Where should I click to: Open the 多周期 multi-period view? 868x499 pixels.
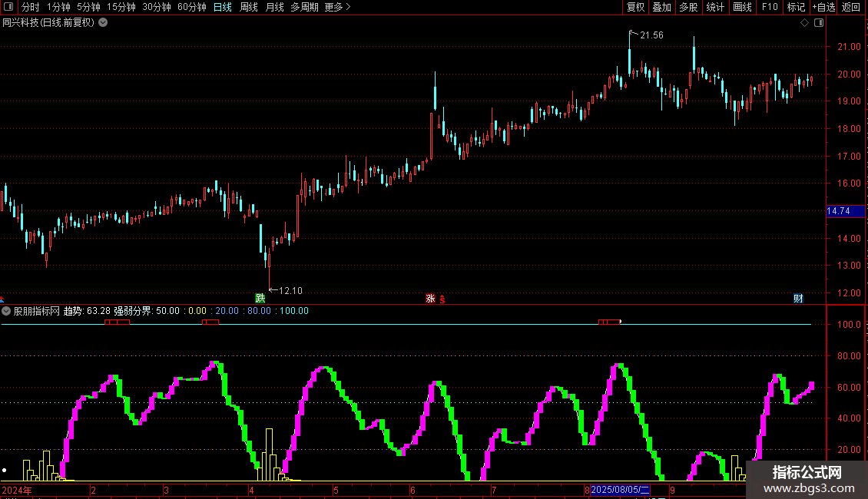304,7
